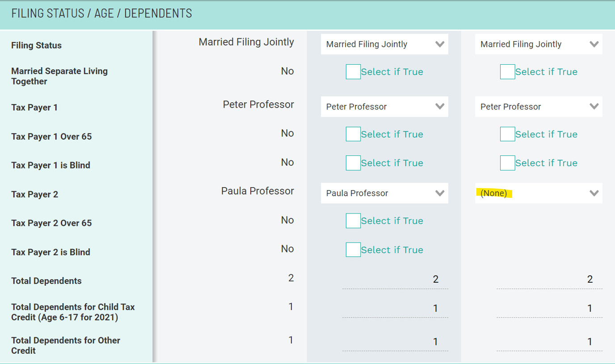The image size is (615, 364).
Task: Enable Tax Payer 1 Over 65 in first column
Action: tap(353, 134)
